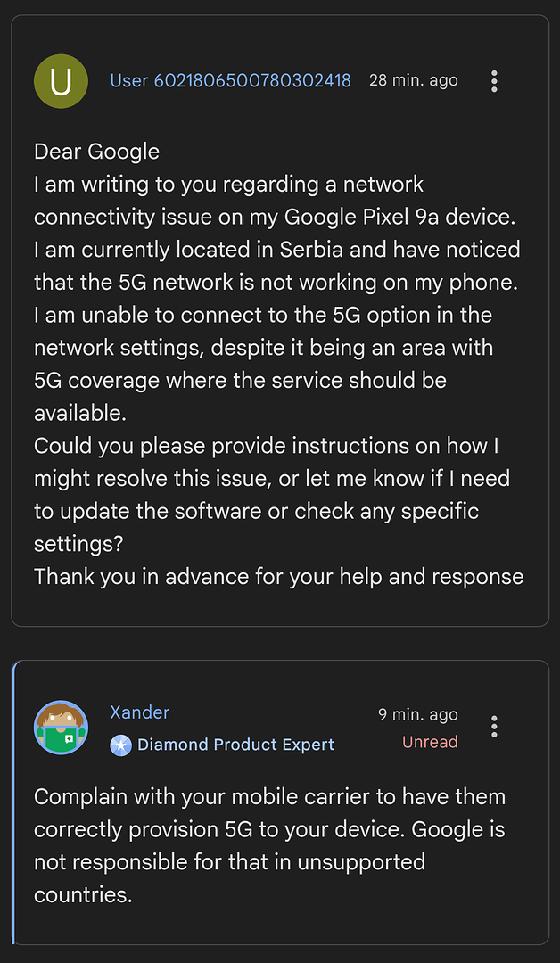Image resolution: width=560 pixels, height=963 pixels.
Task: Click the olive "U" user avatar
Action: (x=61, y=81)
